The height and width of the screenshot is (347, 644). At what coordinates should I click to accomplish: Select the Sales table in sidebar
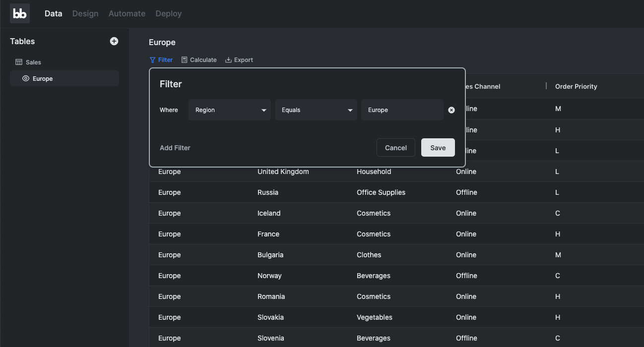[x=34, y=62]
